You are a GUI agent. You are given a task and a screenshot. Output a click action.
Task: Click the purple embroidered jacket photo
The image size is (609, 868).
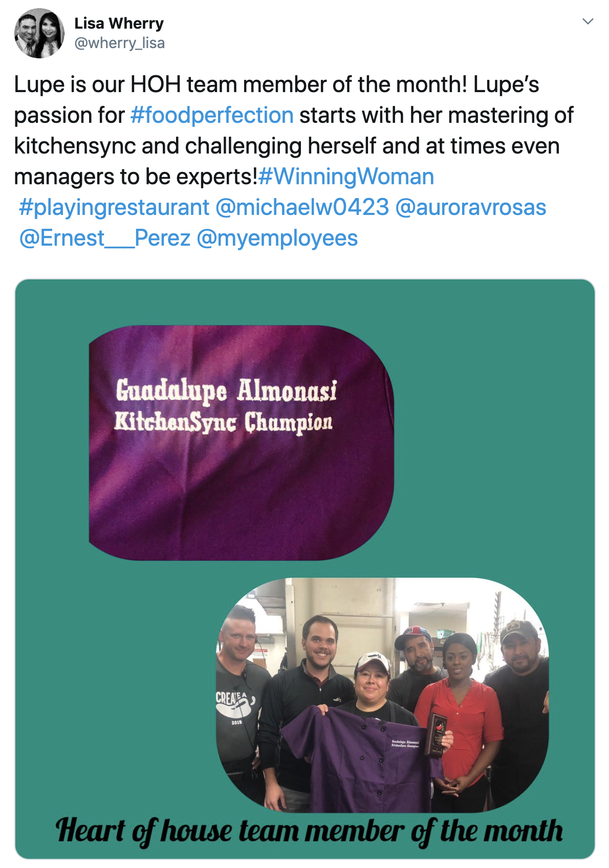[241, 443]
